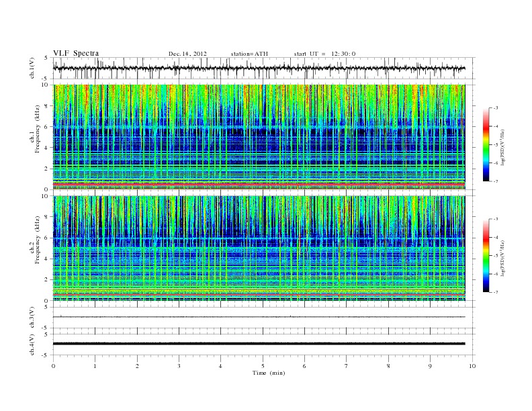Click time axis tick label '8'

coord(388,366)
